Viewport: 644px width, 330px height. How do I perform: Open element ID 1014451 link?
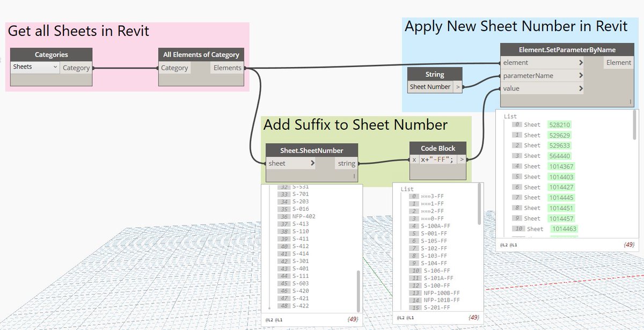(x=561, y=208)
